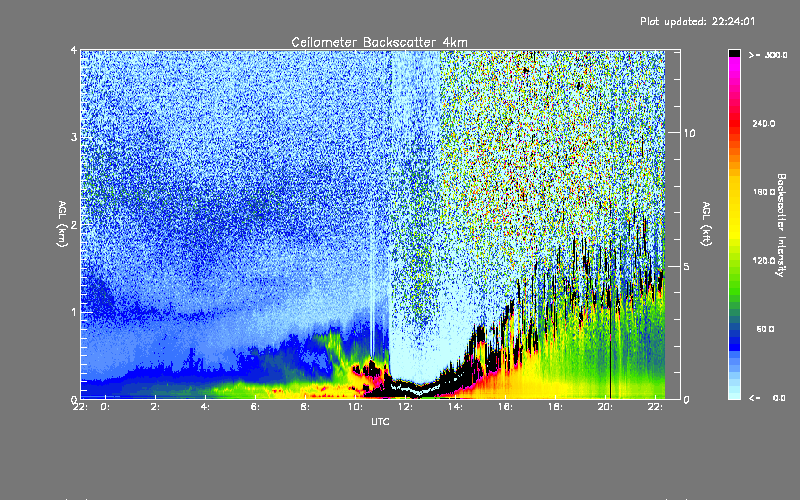The image size is (800, 500).
Task: Click the white cloud-base line near 12 UTC
Action: 416,390
